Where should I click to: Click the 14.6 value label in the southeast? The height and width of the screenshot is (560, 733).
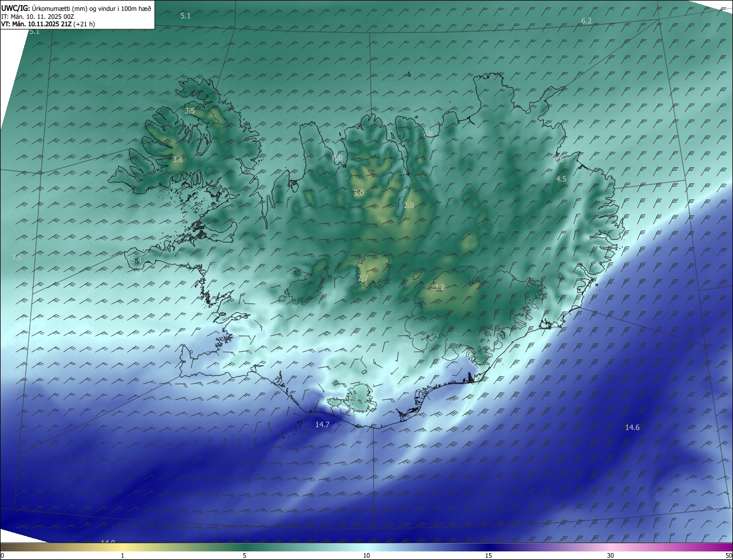[632, 427]
